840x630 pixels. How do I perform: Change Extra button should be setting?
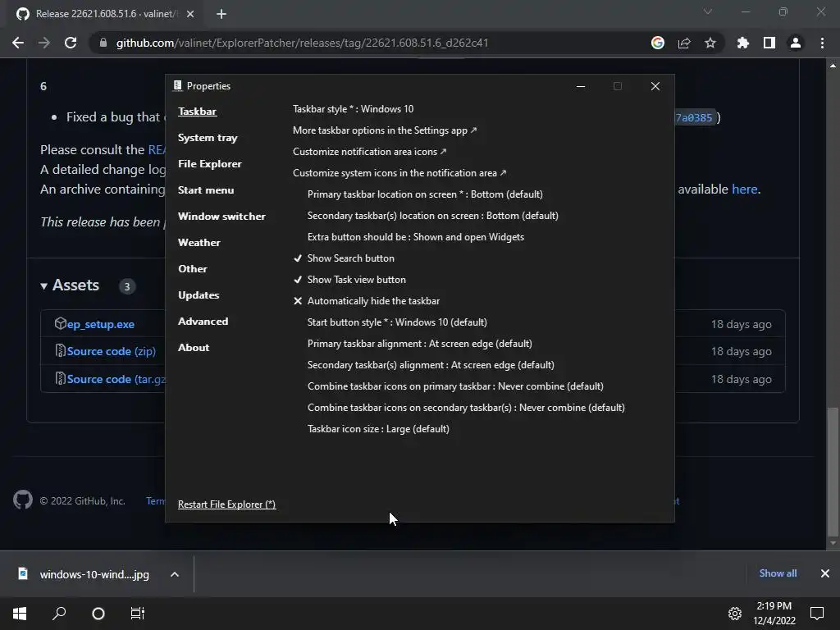[416, 237]
